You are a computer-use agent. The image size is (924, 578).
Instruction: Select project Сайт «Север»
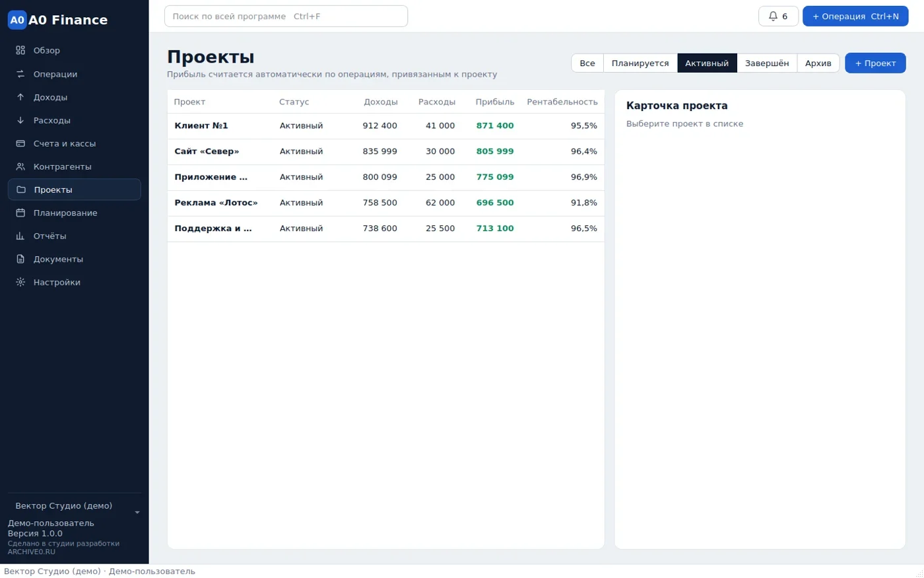pyautogui.click(x=386, y=151)
